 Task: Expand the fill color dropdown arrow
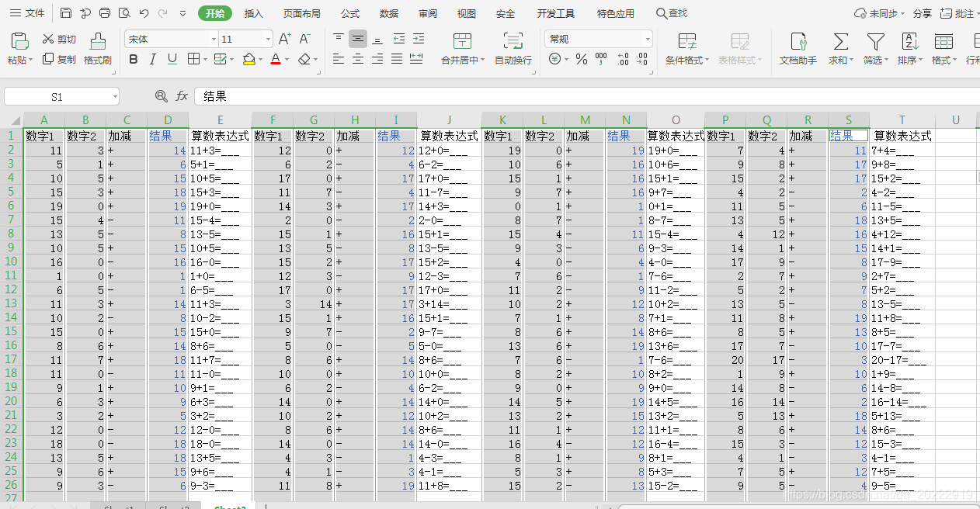pyautogui.click(x=259, y=59)
